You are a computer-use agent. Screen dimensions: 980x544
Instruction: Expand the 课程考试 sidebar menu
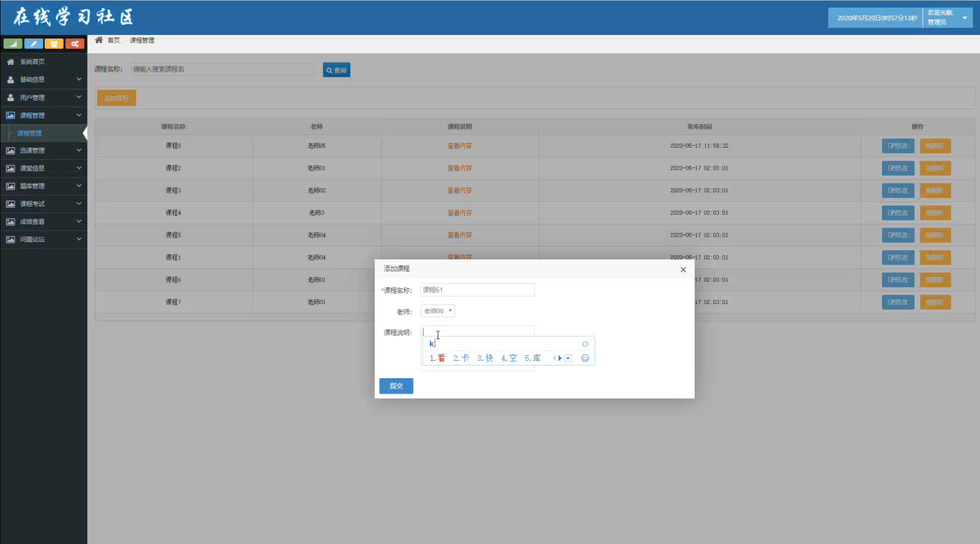44,204
